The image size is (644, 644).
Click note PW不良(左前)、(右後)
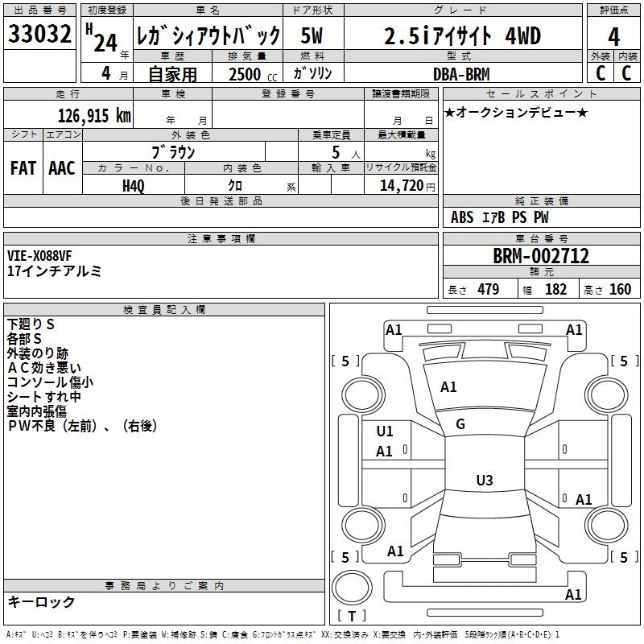tap(82, 426)
